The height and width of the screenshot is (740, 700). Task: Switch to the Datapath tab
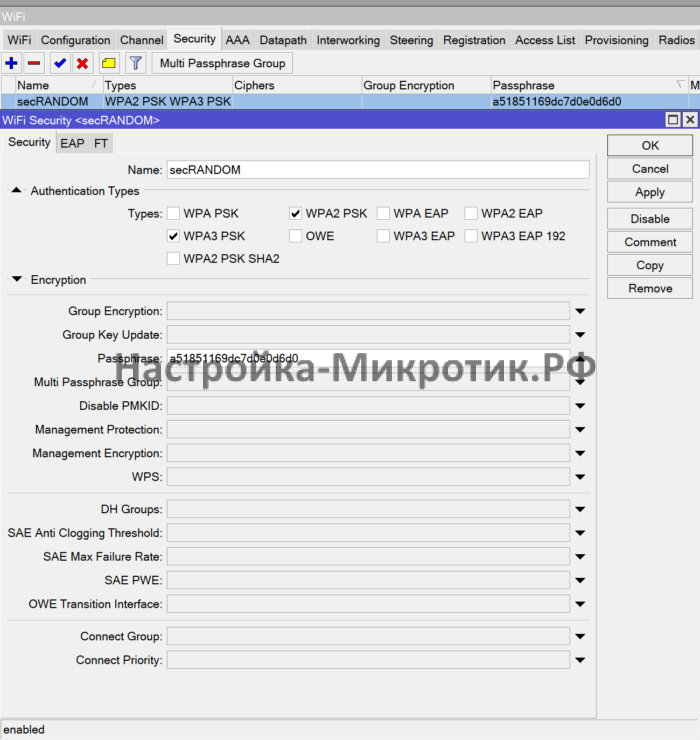pos(283,40)
